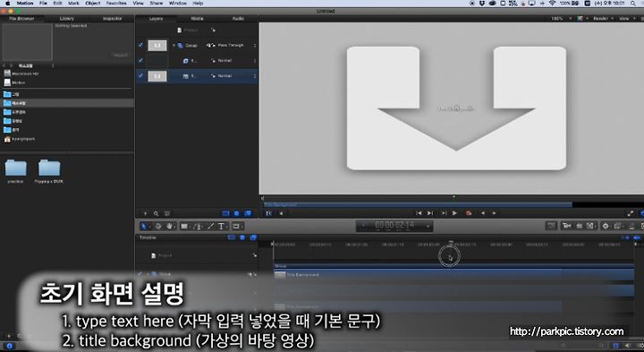
Task: Select the 3D Transform tool in toolbar
Action: coord(158,227)
